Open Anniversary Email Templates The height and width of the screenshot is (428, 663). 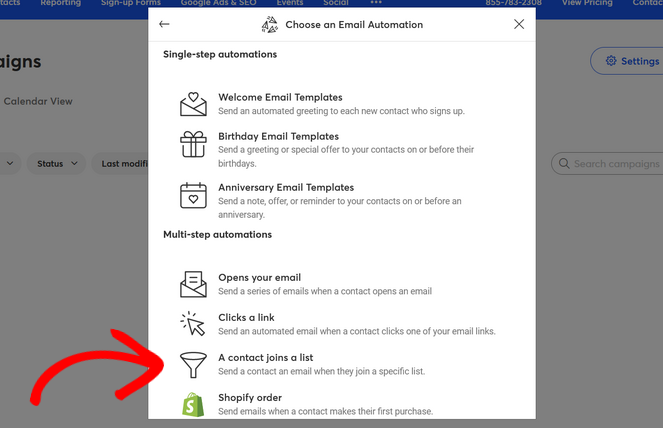coord(286,187)
